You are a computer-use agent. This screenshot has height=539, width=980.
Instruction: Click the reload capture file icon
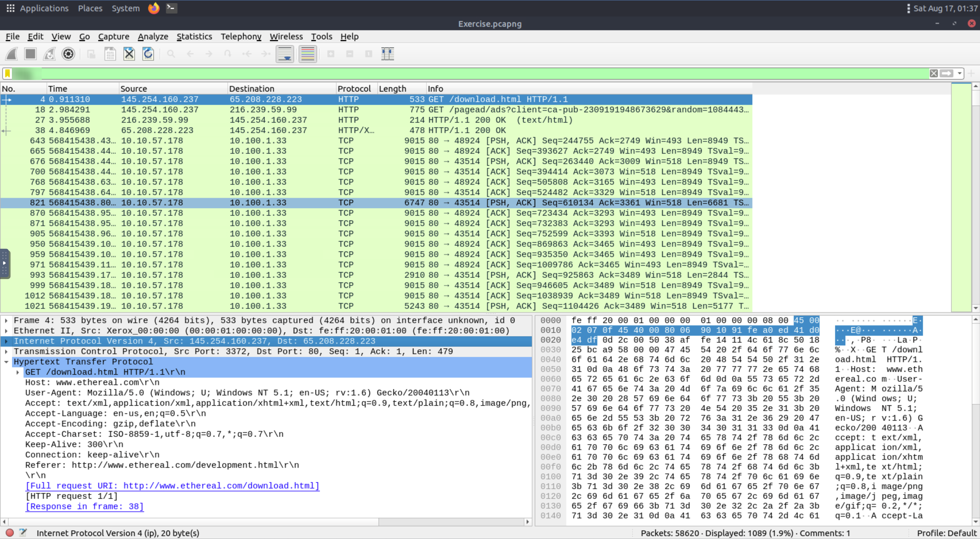point(148,54)
